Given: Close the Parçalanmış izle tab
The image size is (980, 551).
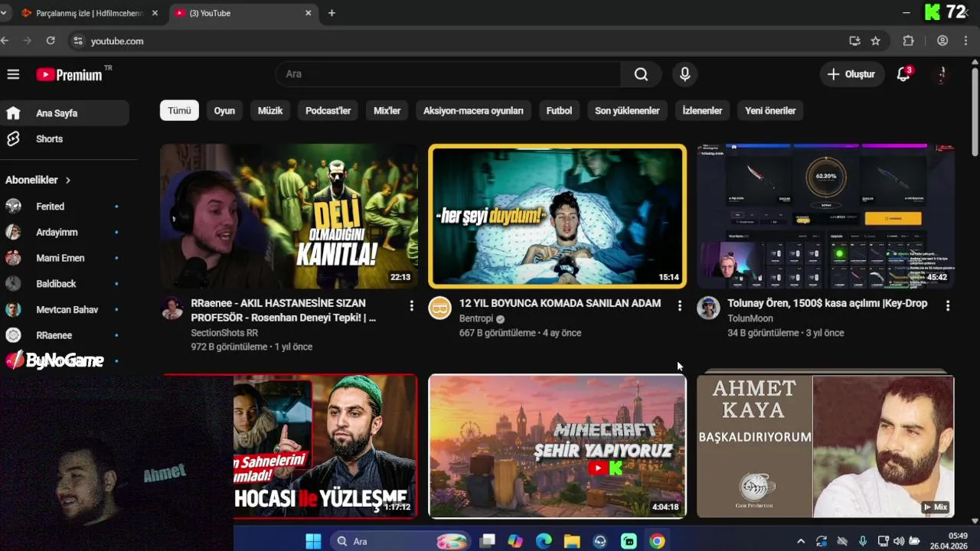Looking at the screenshot, I should click(x=155, y=13).
